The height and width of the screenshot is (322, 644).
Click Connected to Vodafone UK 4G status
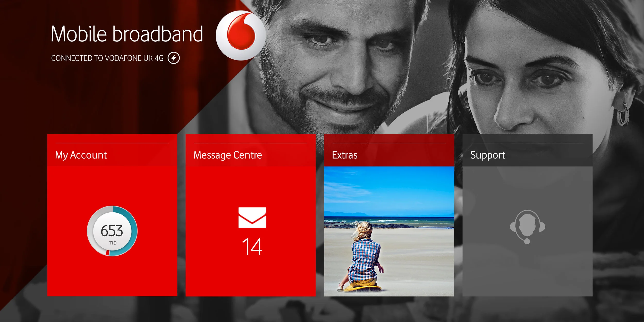(x=107, y=58)
